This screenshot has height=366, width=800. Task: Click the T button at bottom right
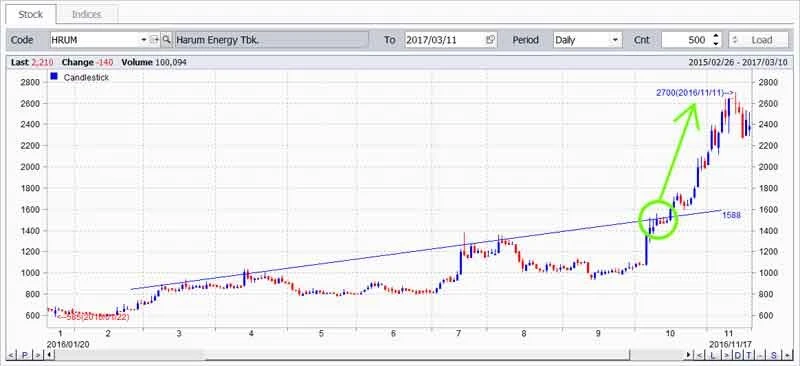click(749, 355)
